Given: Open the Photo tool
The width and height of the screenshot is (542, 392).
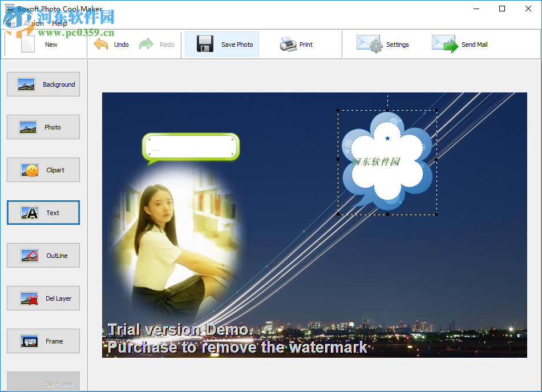Looking at the screenshot, I should pyautogui.click(x=43, y=127).
